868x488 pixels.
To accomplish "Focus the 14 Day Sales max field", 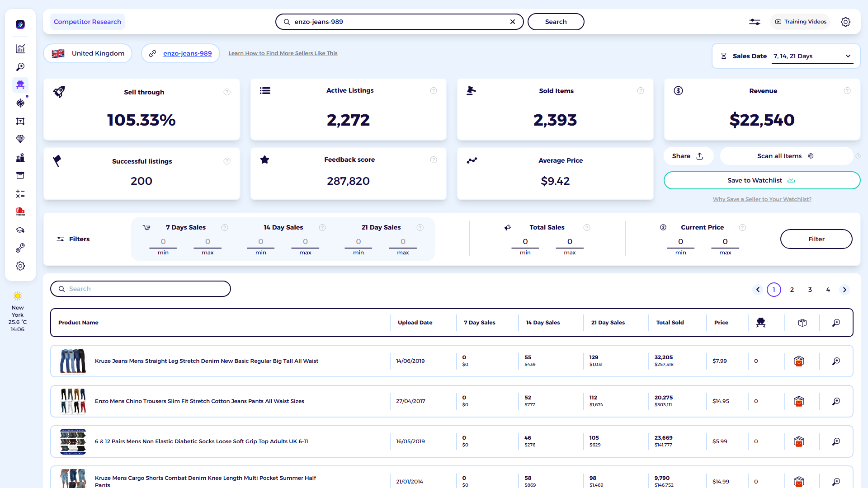I will pos(305,242).
